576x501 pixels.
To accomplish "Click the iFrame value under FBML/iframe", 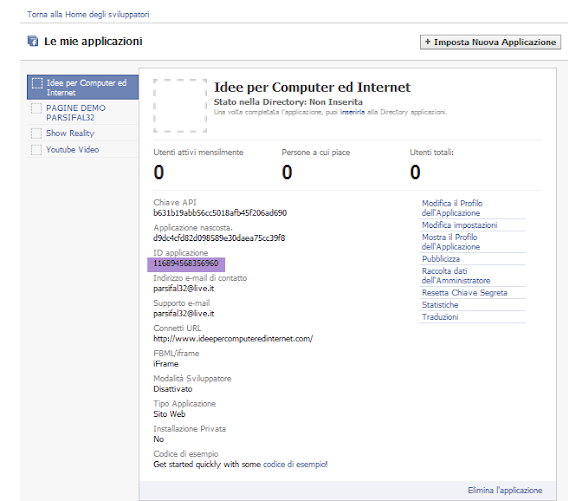I will [166, 364].
